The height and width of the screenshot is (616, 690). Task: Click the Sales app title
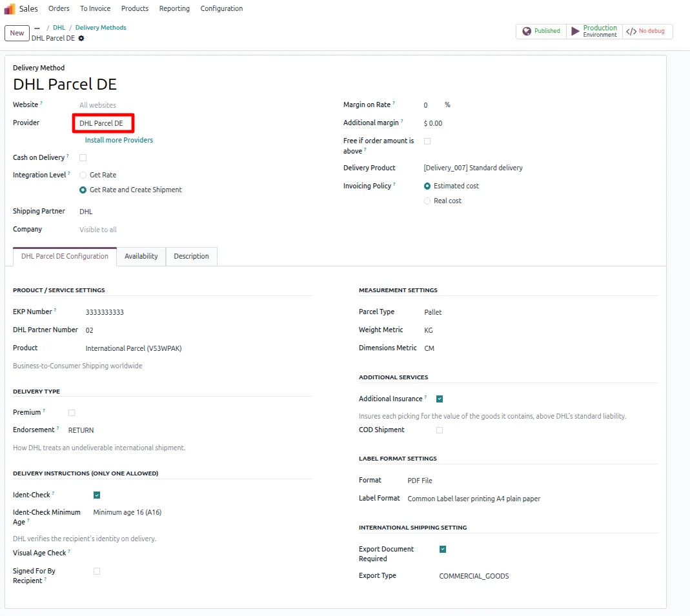point(28,8)
